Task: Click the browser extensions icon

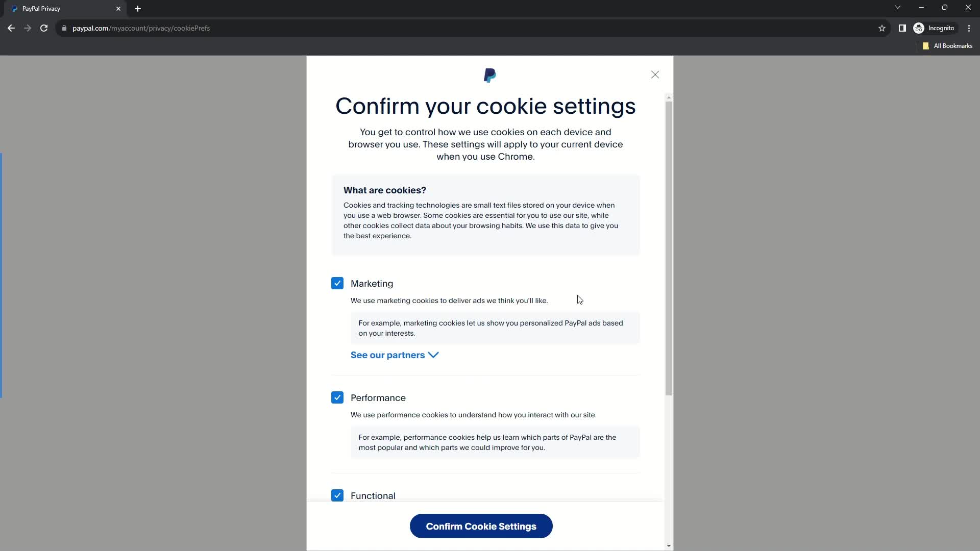Action: tap(902, 28)
